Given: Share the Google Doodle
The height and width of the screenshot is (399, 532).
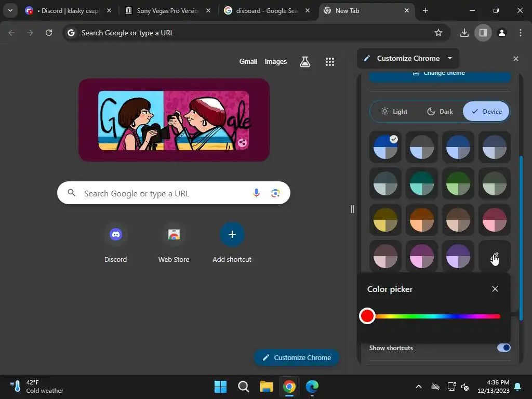Looking at the screenshot, I should 242,143.
